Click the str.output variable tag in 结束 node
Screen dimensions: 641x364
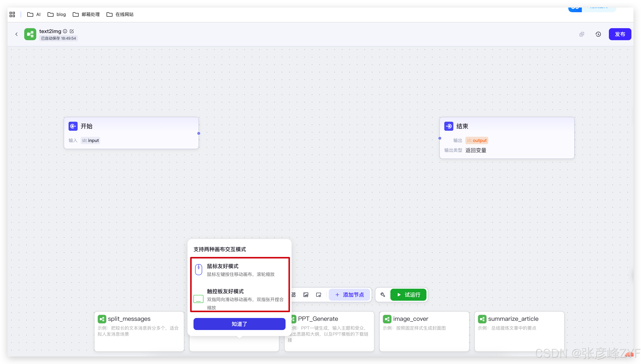(476, 140)
